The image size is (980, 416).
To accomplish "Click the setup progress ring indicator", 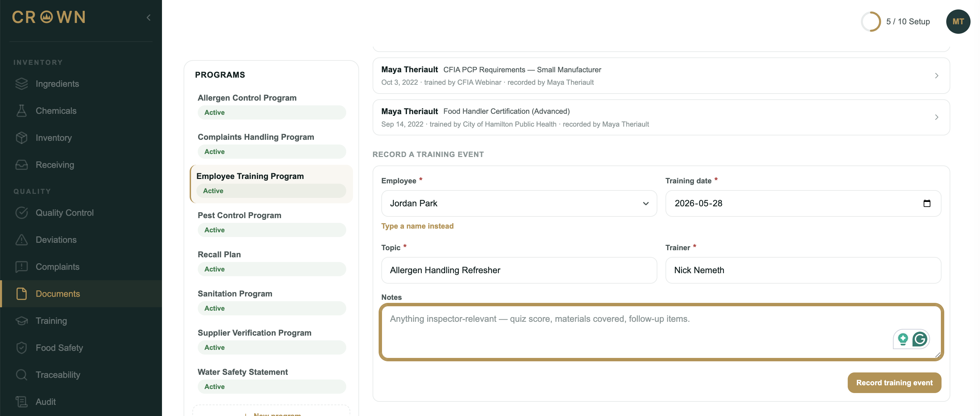I will click(x=871, y=22).
